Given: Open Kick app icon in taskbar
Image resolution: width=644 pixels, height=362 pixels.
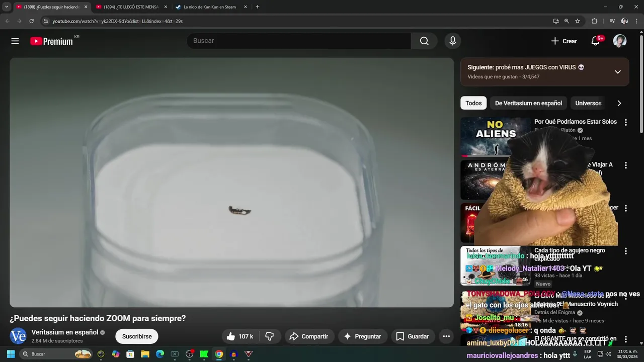Looking at the screenshot, I should coord(204,354).
